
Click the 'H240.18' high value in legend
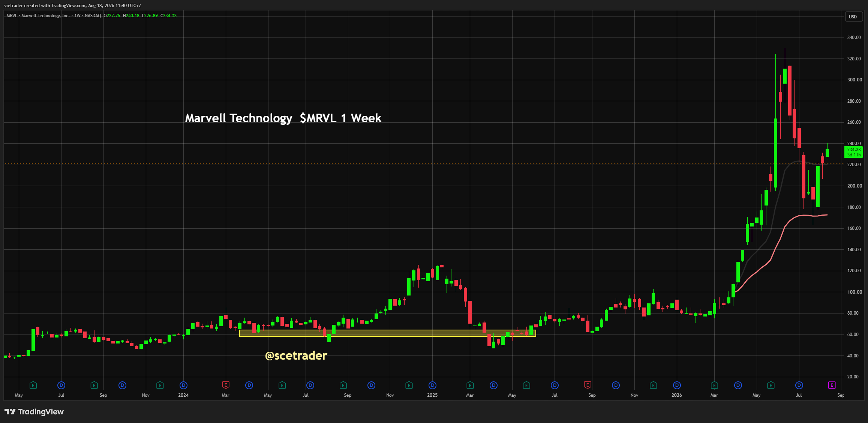click(131, 16)
